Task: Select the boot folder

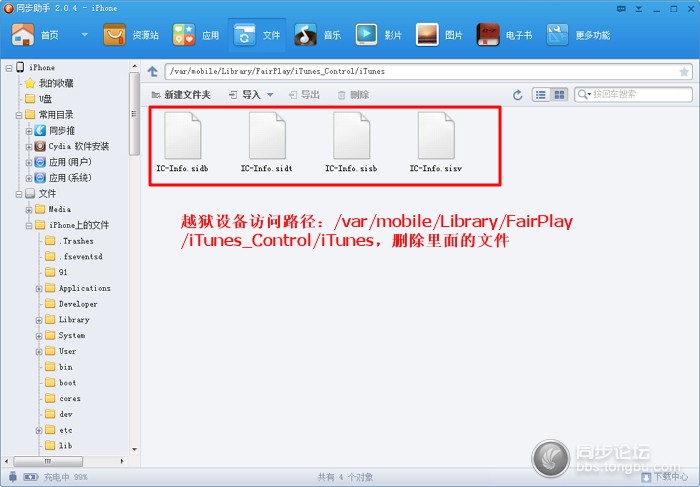Action: pyautogui.click(x=61, y=383)
